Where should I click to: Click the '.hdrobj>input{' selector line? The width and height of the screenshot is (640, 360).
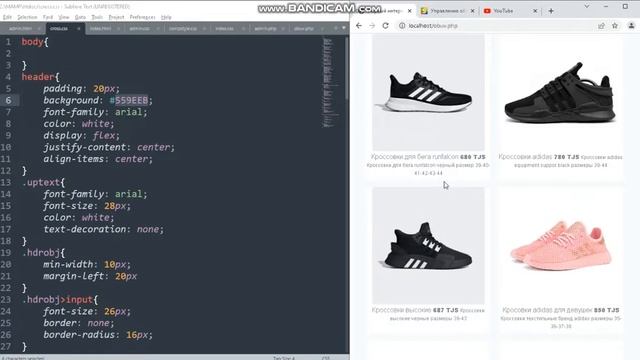point(60,300)
